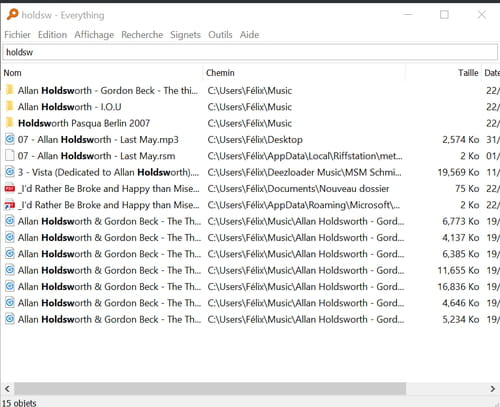
Task: Open the Fichier menu
Action: pyautogui.click(x=17, y=35)
